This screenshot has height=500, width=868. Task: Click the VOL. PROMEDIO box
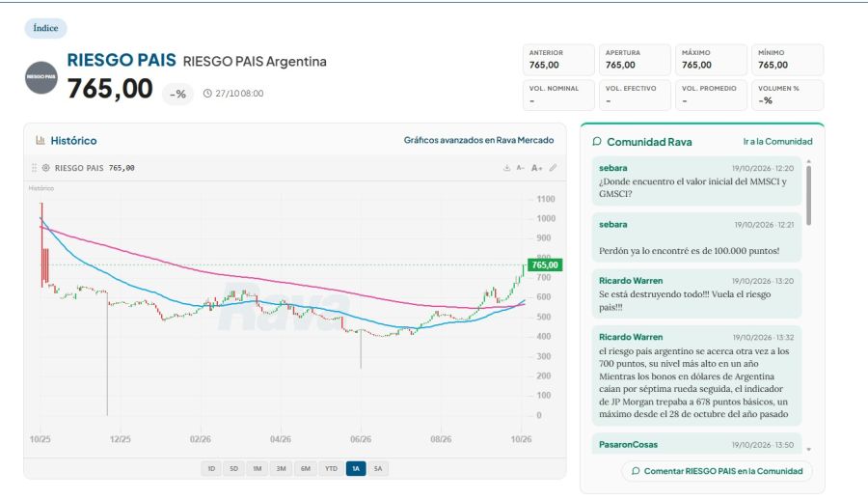pyautogui.click(x=712, y=96)
